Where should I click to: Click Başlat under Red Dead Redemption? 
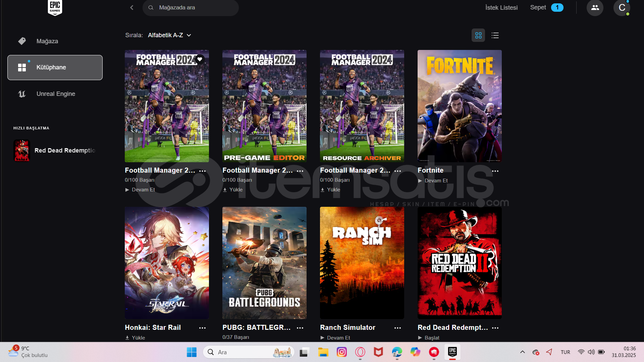pyautogui.click(x=428, y=338)
